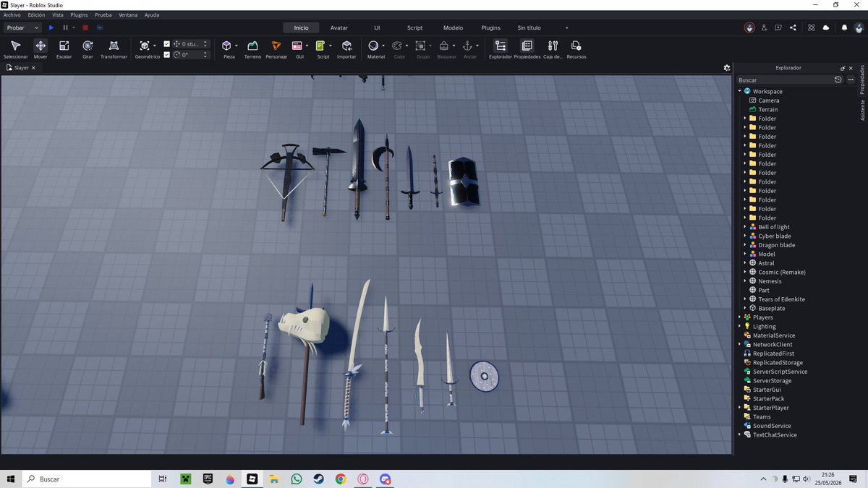The image size is (868, 488).
Task: Select the Baseplate item
Action: point(771,308)
